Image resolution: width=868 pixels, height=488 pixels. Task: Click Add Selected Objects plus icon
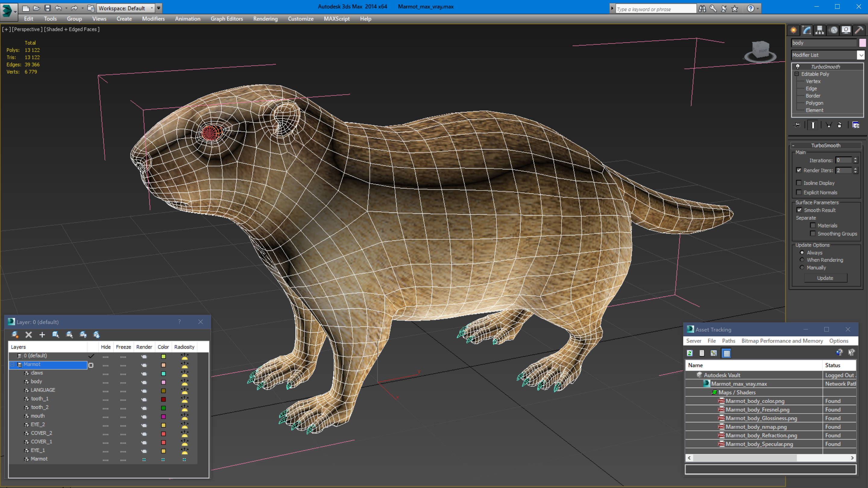(x=42, y=334)
